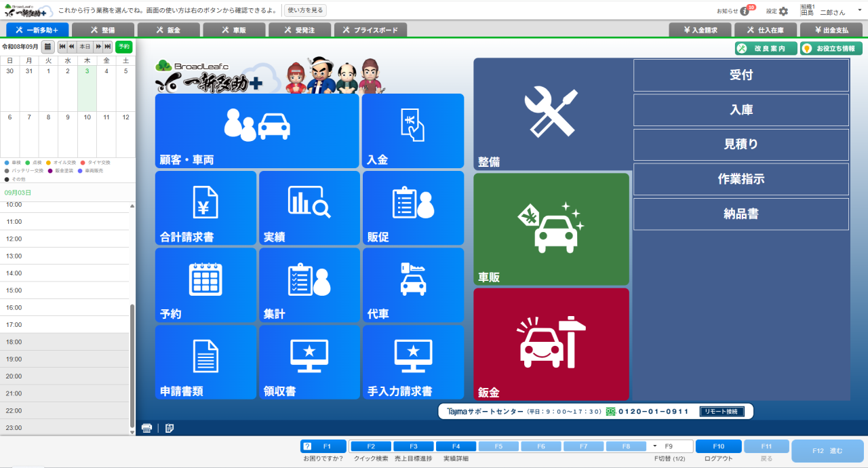Screen dimensions: 868x468
Task: Open the 改良案内 button
Action: 766,48
